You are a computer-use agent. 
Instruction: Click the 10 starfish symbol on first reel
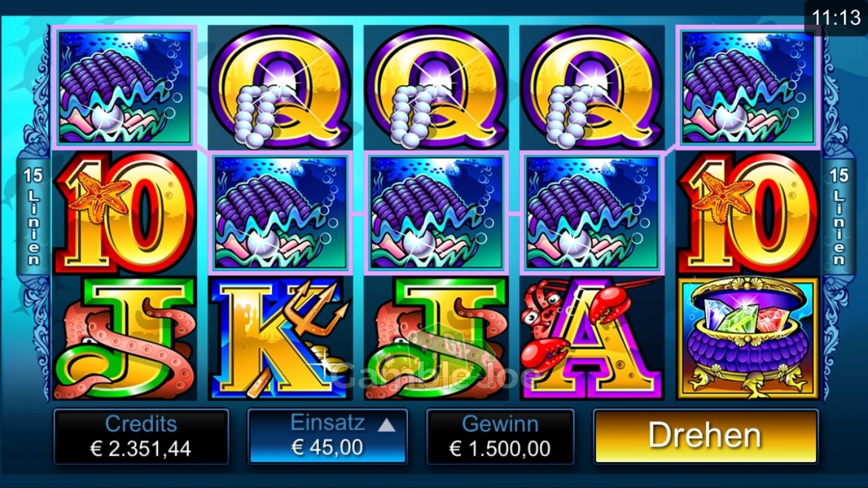(125, 213)
